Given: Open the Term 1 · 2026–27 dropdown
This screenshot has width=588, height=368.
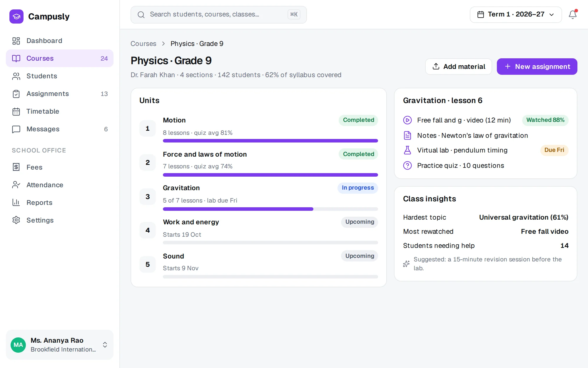Looking at the screenshot, I should [x=516, y=14].
